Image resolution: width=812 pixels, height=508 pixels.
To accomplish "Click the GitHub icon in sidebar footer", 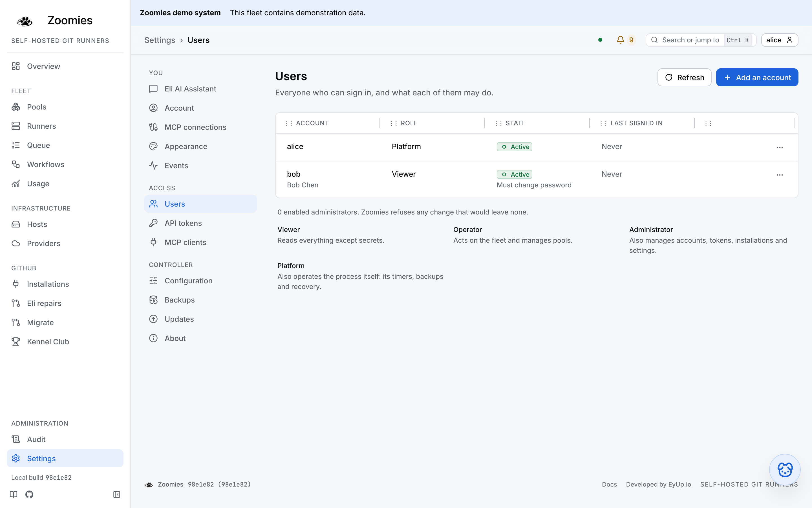I will point(29,494).
